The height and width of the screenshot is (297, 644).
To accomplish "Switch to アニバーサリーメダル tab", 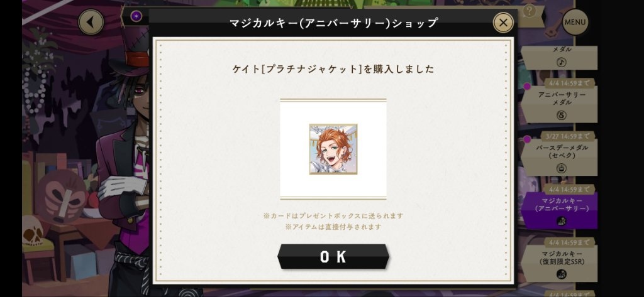I will [559, 105].
